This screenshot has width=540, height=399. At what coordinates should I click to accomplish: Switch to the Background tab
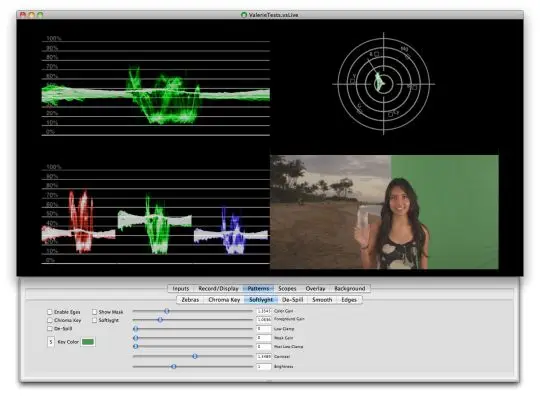350,288
